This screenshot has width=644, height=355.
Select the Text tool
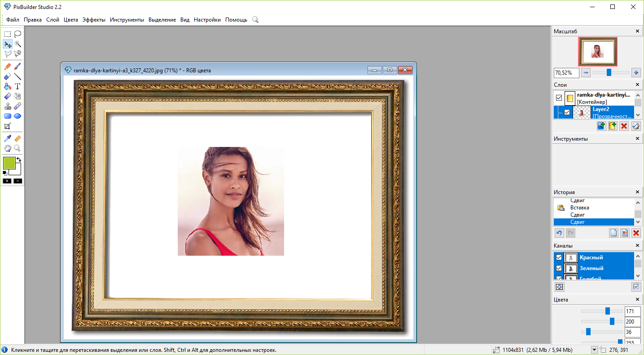18,86
